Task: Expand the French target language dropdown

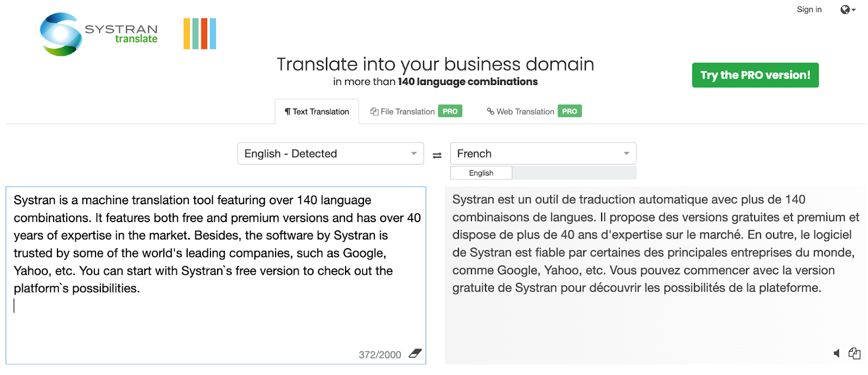Action: (543, 154)
